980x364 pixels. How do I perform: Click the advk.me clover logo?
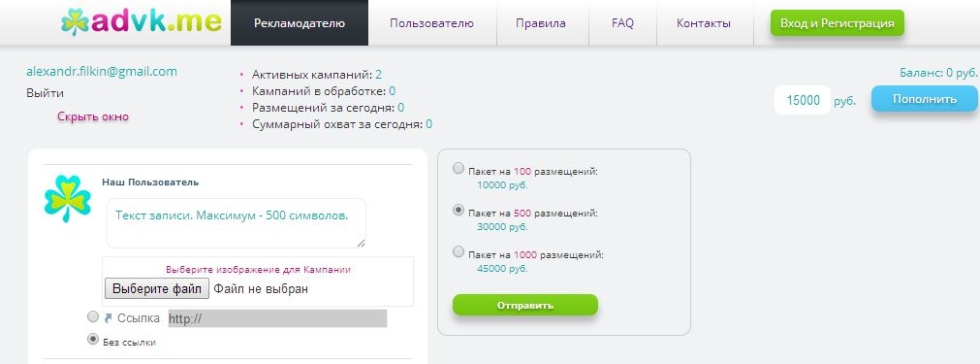(x=142, y=22)
